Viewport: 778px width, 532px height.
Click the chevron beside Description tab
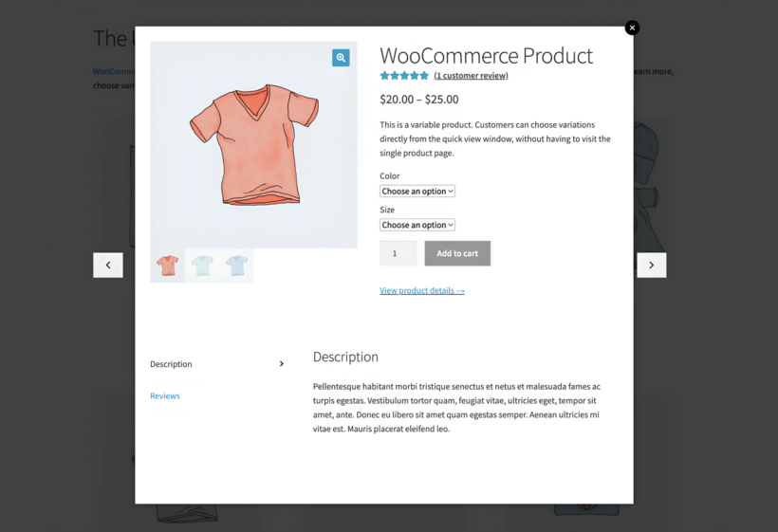click(282, 364)
